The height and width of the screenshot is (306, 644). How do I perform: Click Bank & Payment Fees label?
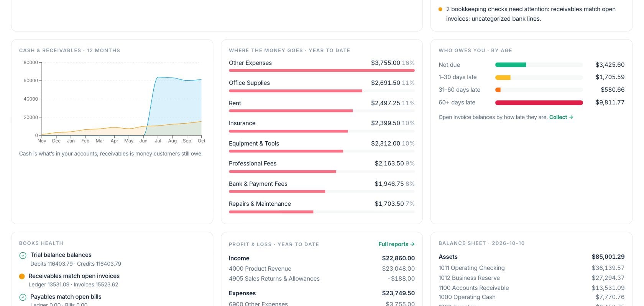click(258, 184)
